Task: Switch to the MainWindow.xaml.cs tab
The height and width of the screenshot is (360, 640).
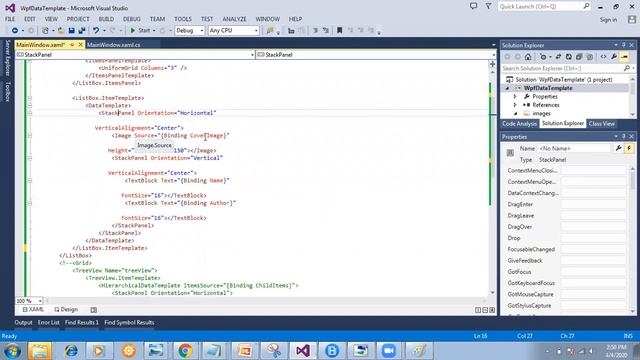Action: click(x=114, y=45)
